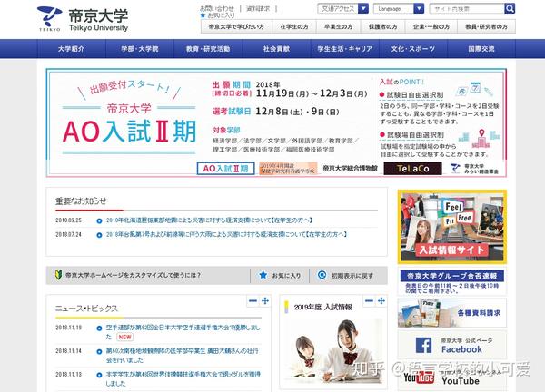Image resolution: width=545 pixels, height=392 pixels.
Task: Open the 2018.07.24 台風第7号 notice
Action: 226,234
